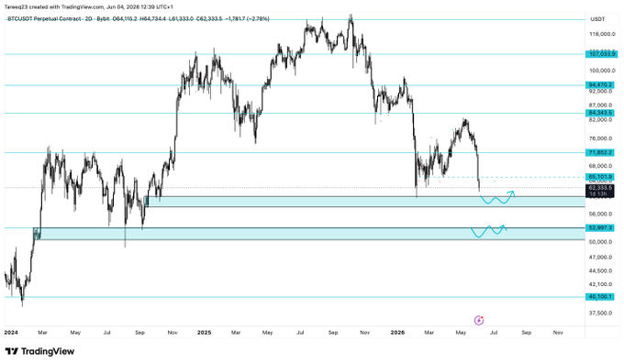Click the 100,000.0 price axis tick
This screenshot has width=624, height=364.
(603, 71)
